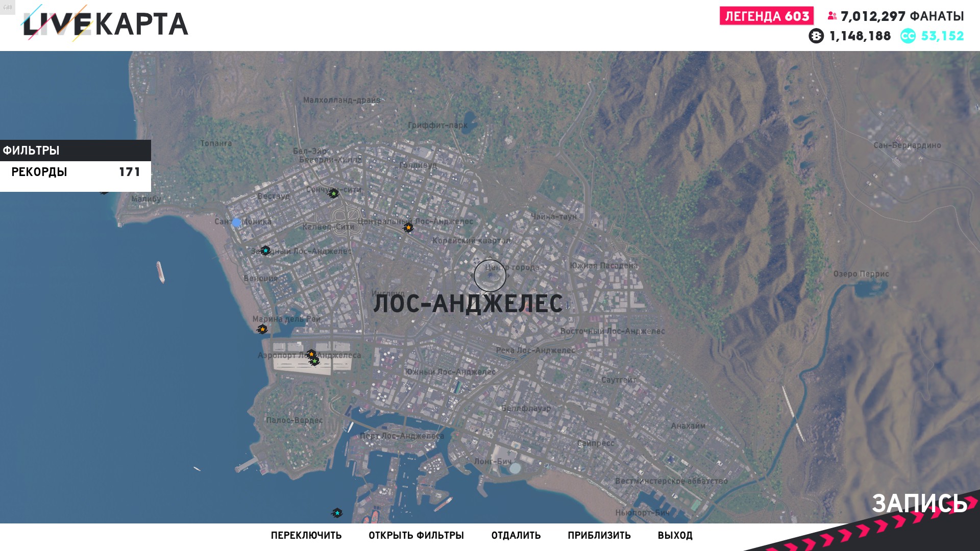
Task: Click the 1,148,188 Bucks balance
Action: click(860, 36)
